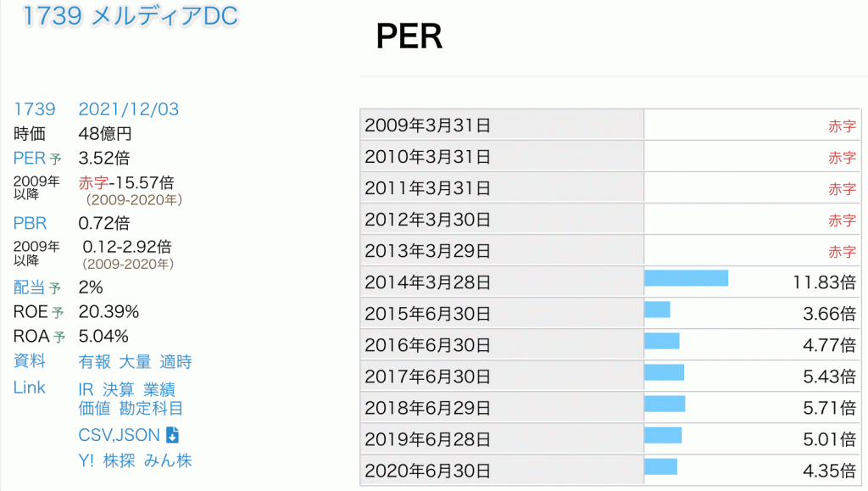Open the みん株 link
Viewport: 868px width, 491px height.
pos(168,460)
